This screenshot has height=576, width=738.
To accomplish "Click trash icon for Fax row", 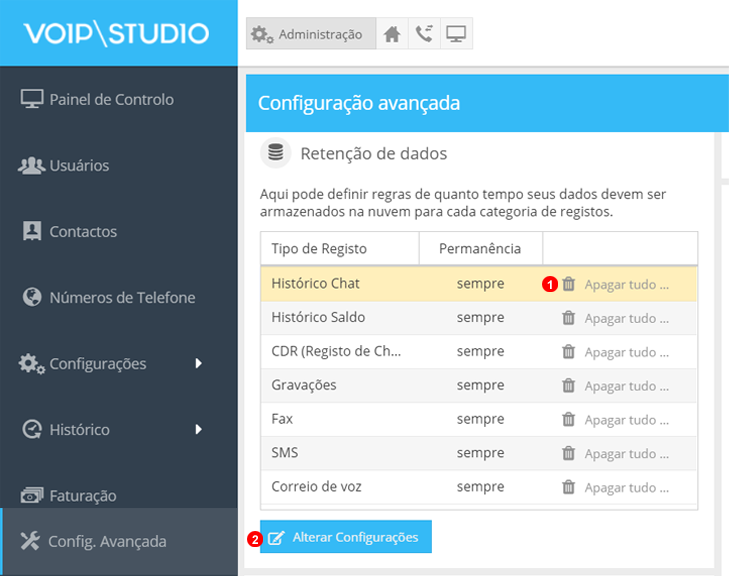I will (x=568, y=420).
